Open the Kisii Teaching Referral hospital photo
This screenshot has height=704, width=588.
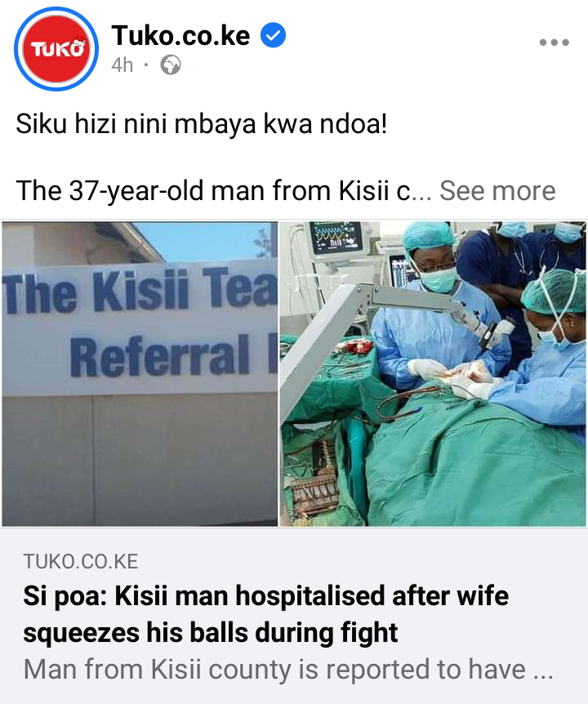(140, 373)
